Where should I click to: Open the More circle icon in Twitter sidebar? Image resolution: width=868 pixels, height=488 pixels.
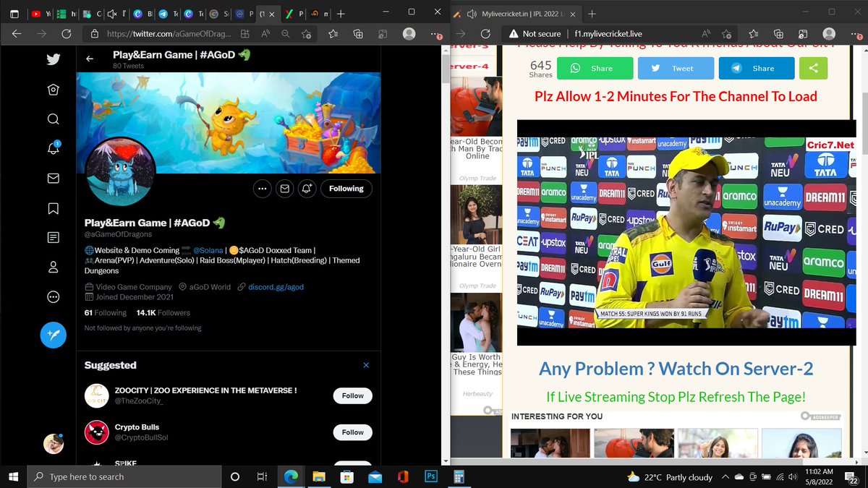coord(53,296)
